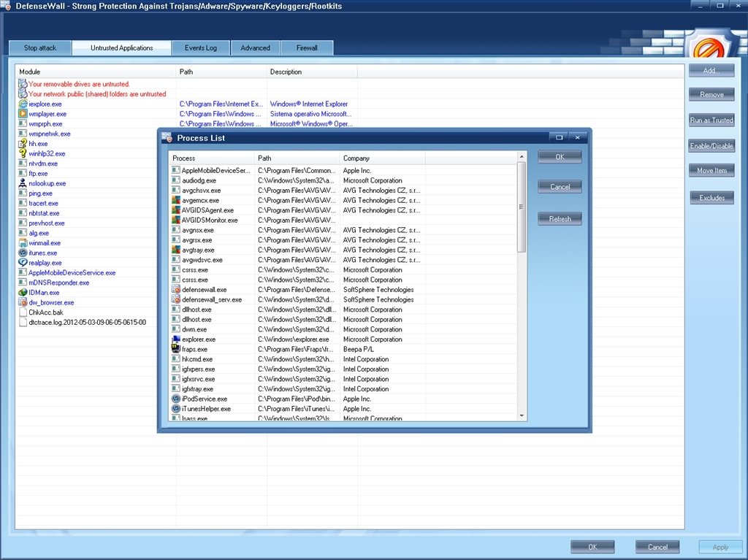Maximize the Process List dialog
Viewport: 748px width, 560px height.
[x=559, y=137]
